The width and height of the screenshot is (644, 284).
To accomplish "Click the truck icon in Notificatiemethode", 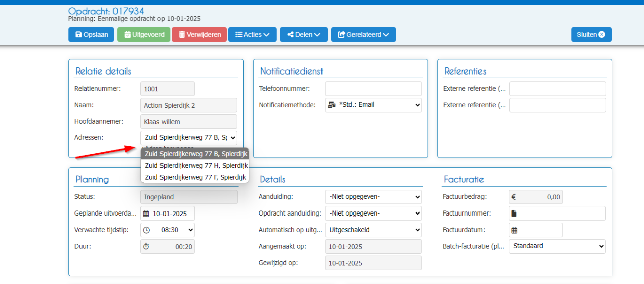I will click(x=332, y=105).
